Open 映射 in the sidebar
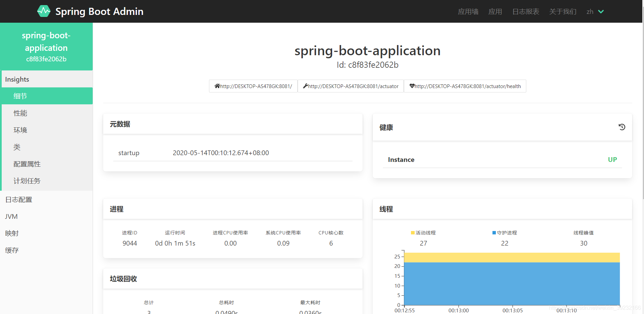644x314 pixels. point(46,233)
